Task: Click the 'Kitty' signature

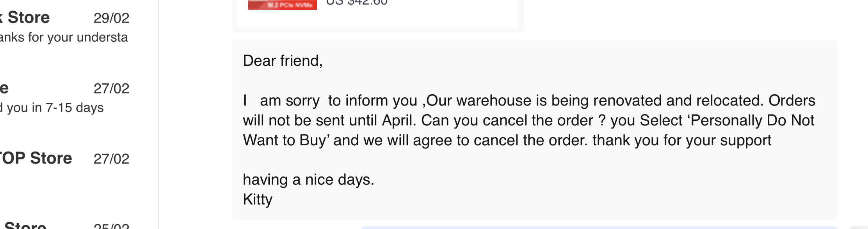Action: pyautogui.click(x=258, y=199)
